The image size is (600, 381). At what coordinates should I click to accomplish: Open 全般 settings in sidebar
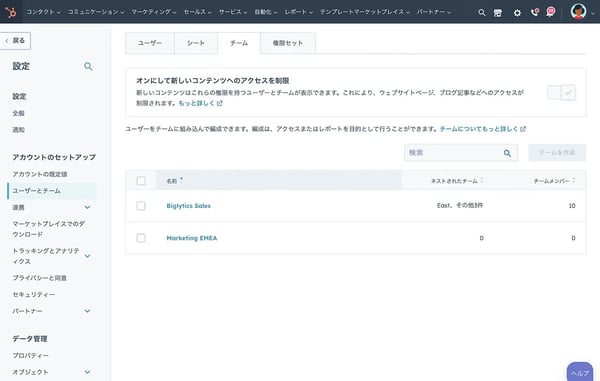(18, 113)
